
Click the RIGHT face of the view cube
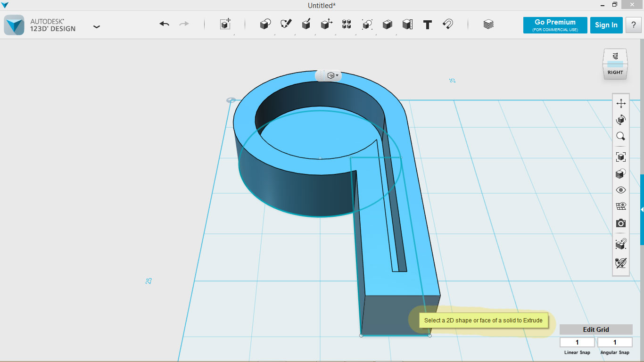(x=615, y=73)
